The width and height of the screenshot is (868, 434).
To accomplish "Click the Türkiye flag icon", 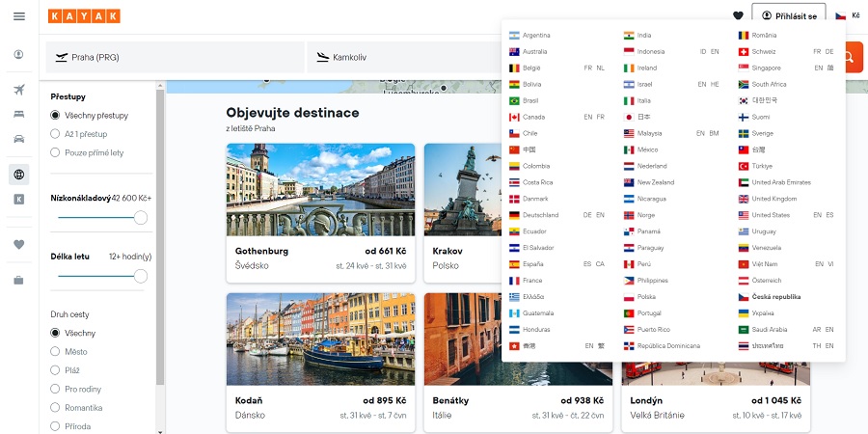I will (x=744, y=166).
